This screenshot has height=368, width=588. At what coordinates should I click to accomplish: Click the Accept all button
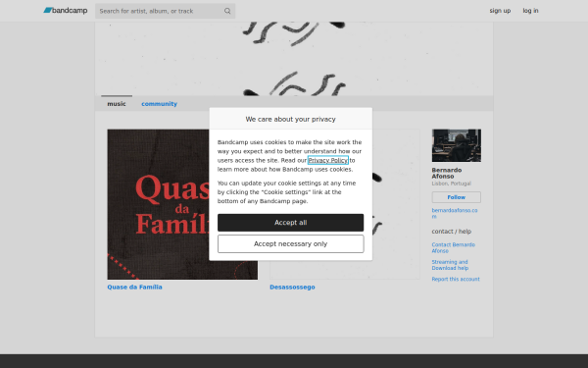click(x=291, y=223)
